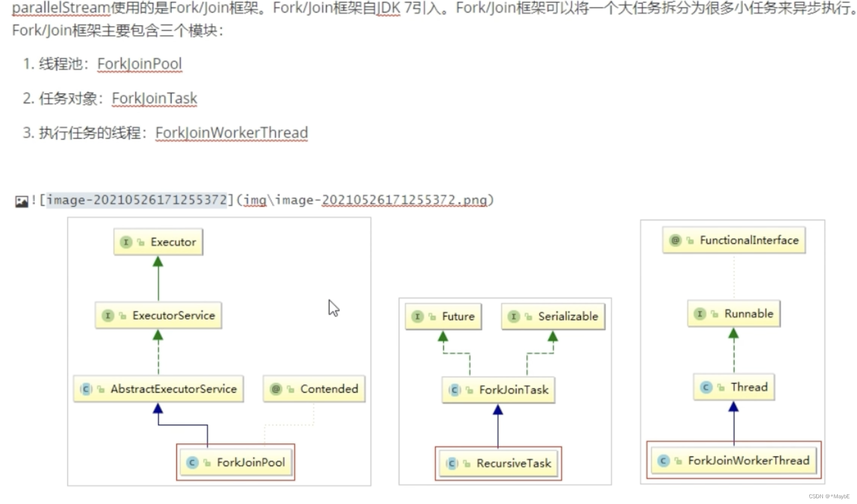857x504 pixels.
Task: Click the interface icon on Serializable node
Action: (514, 316)
